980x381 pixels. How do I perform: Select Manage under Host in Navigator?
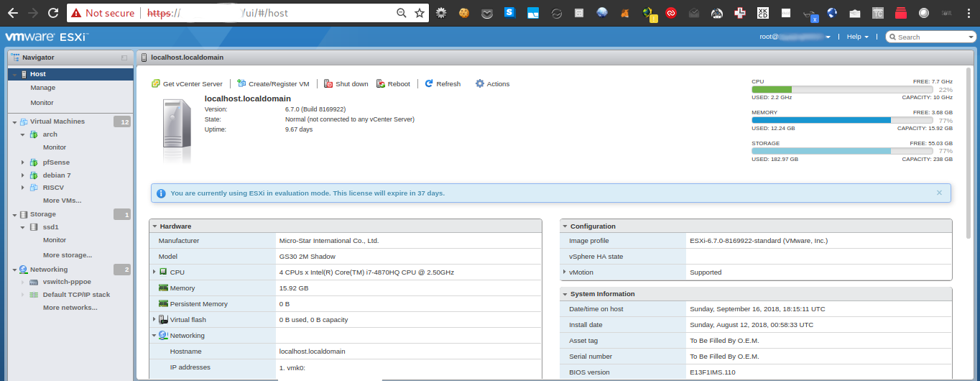[x=42, y=88]
